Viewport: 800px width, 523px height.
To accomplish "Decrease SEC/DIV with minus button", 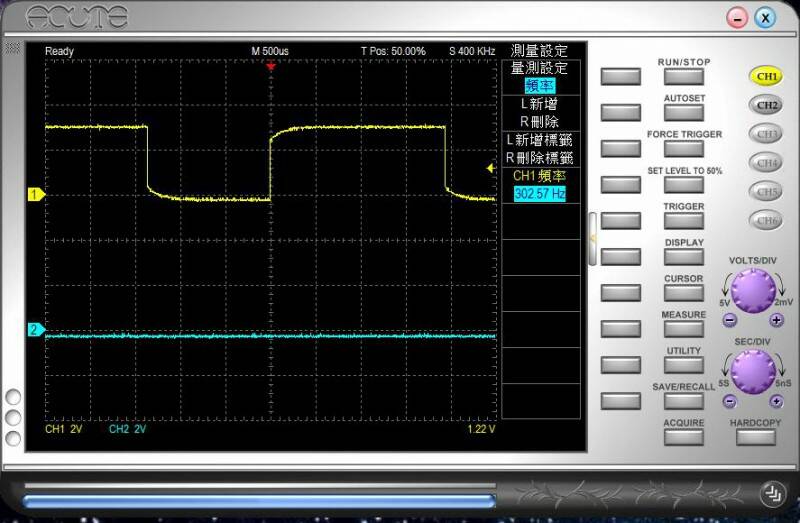I will [x=730, y=402].
